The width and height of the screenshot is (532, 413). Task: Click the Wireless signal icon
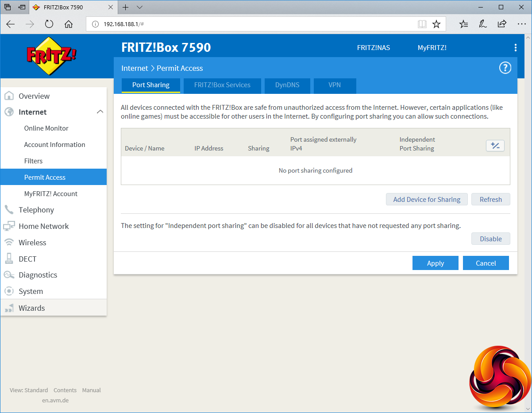9,243
